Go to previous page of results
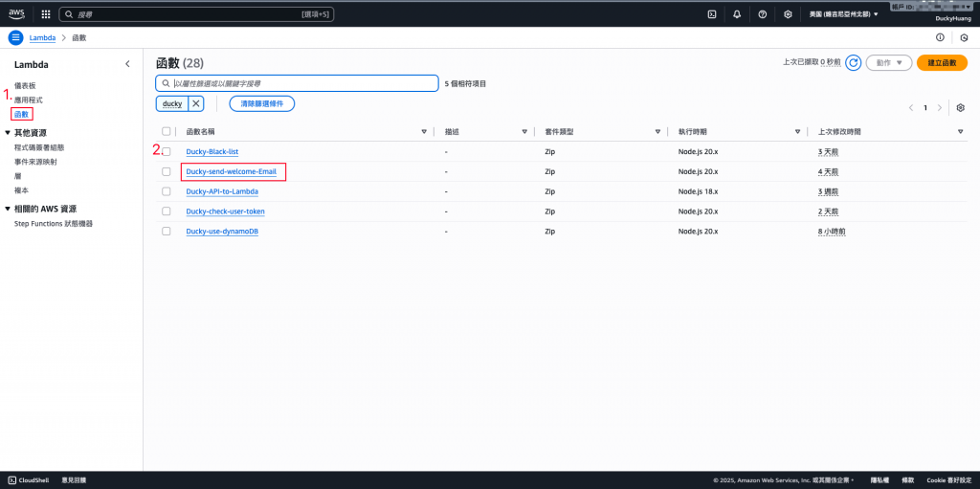 coord(911,107)
